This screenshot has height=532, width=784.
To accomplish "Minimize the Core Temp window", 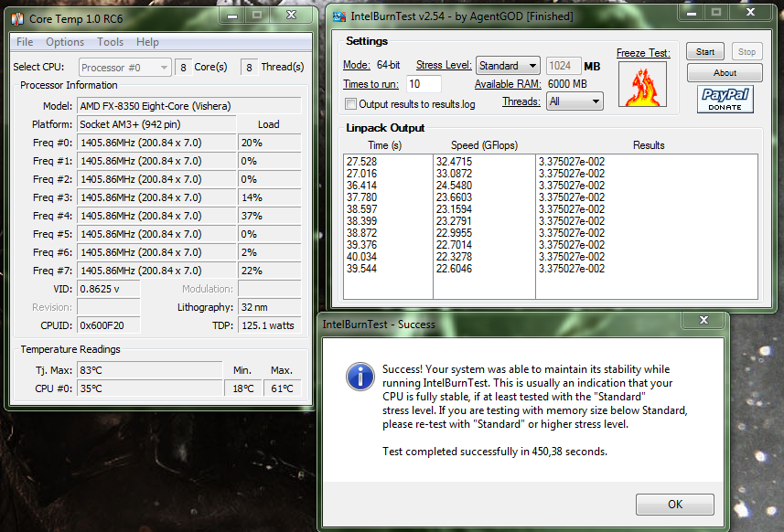I will (232, 16).
